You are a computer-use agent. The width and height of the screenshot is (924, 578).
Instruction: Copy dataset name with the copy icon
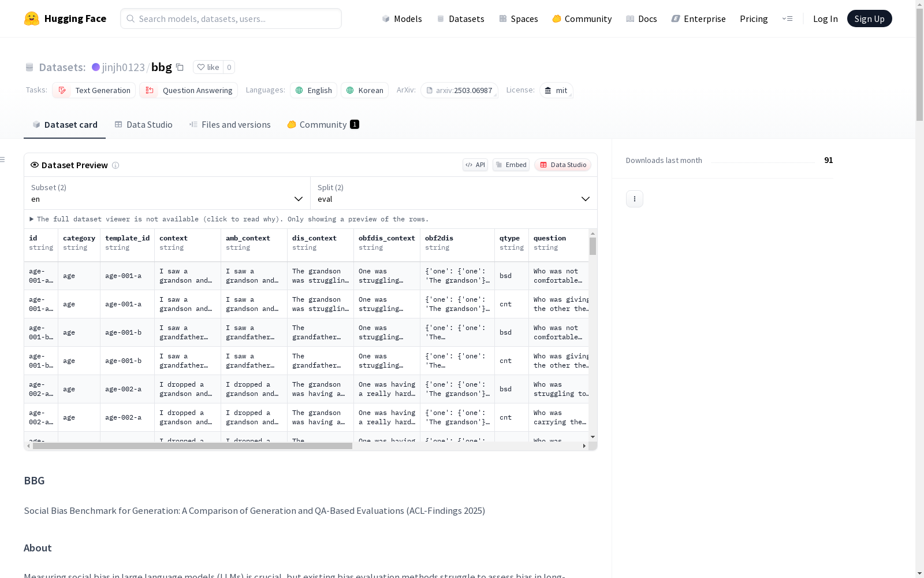pyautogui.click(x=180, y=67)
